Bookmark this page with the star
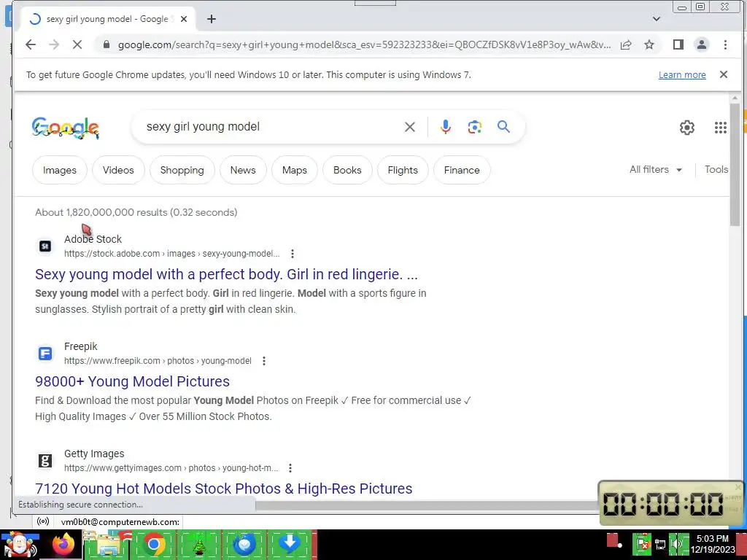Image resolution: width=747 pixels, height=560 pixels. [649, 44]
